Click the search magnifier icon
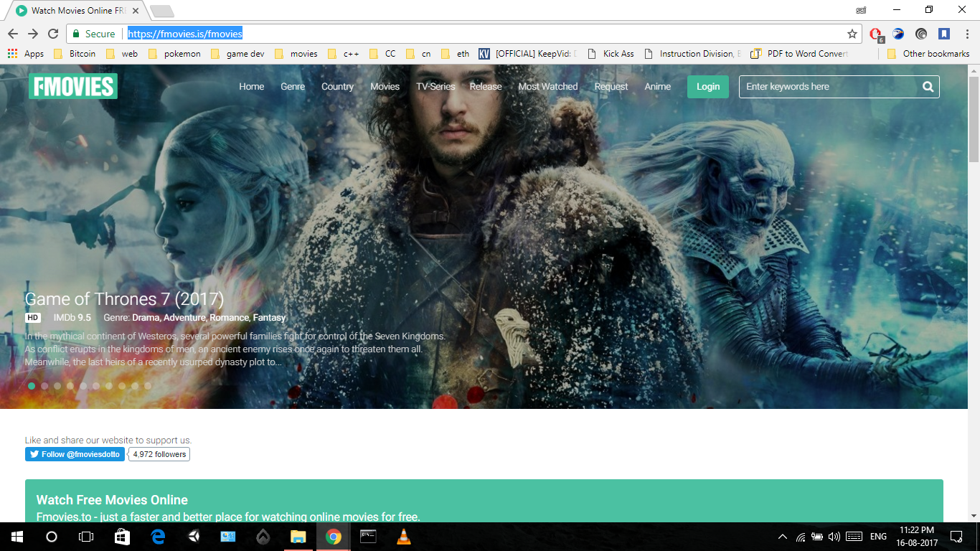The image size is (980, 551). pos(928,87)
